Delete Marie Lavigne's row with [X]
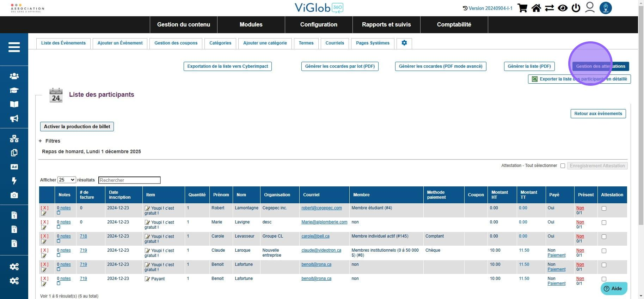Screen dimensions: 644x299 [x=45, y=222]
